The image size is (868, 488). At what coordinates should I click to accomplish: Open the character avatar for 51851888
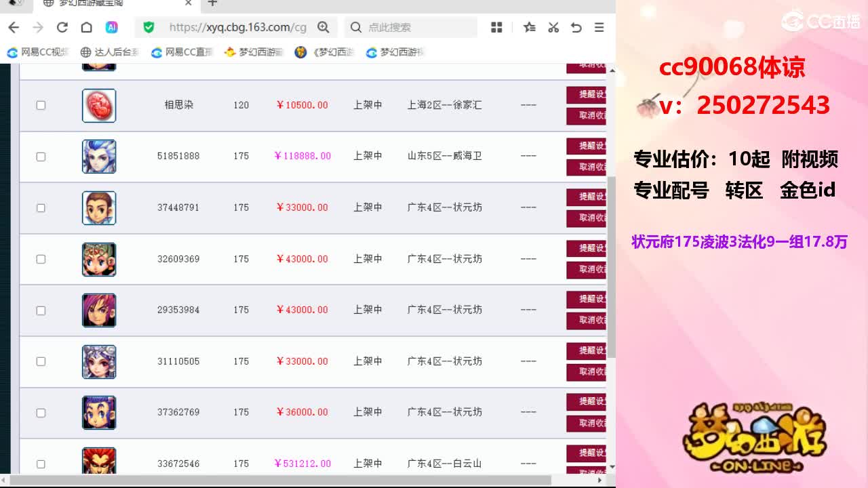99,157
